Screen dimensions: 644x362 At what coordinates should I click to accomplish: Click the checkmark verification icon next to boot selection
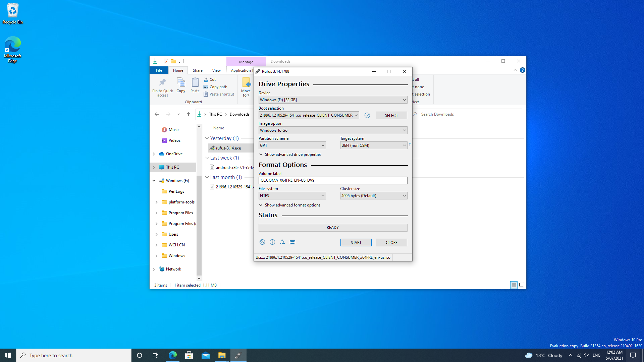tap(367, 115)
